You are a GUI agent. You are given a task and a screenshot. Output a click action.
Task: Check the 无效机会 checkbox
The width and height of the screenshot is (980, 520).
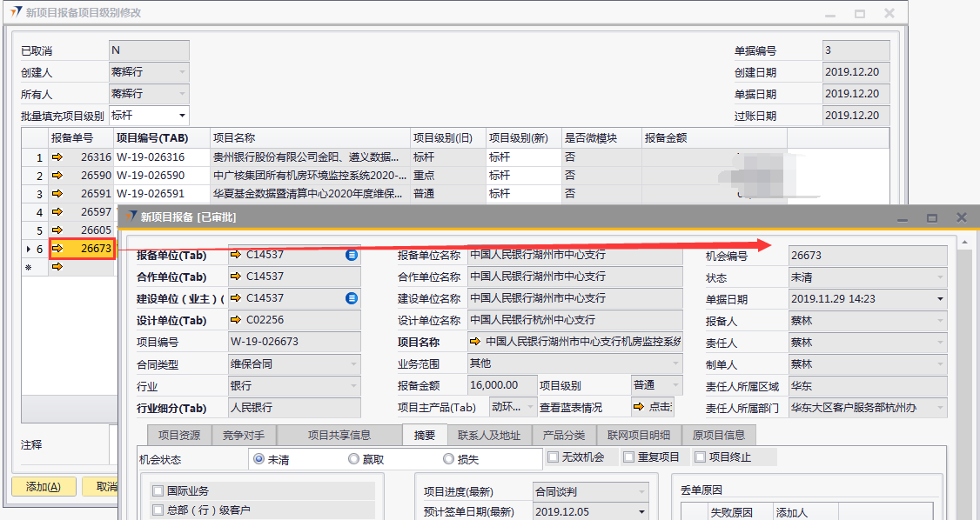554,457
